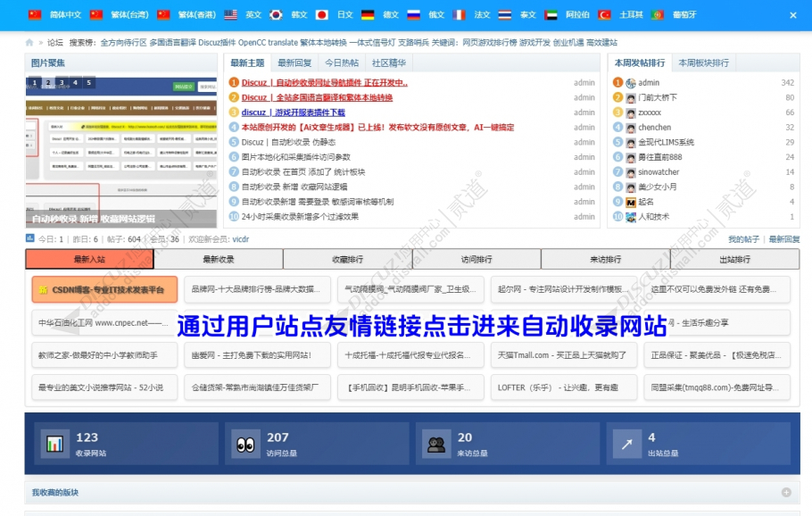
Task: Open 天猫Tmall.com site card
Action: click(x=564, y=355)
